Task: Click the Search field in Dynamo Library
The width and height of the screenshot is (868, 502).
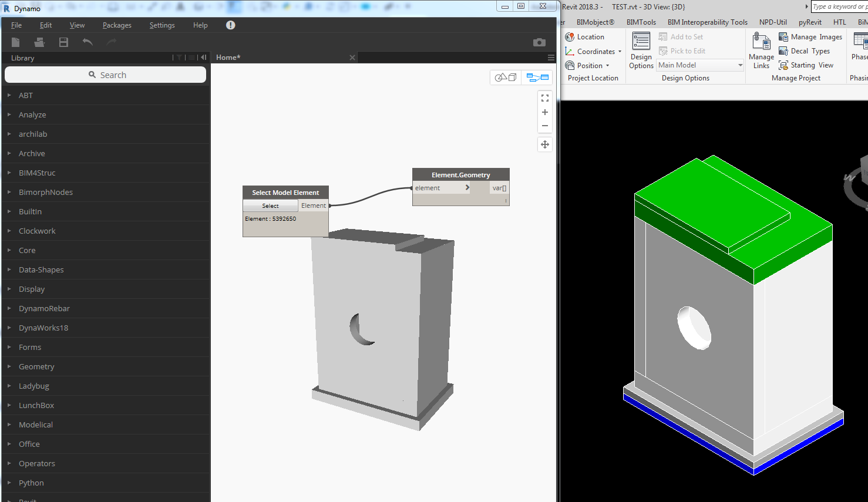Action: click(x=106, y=75)
